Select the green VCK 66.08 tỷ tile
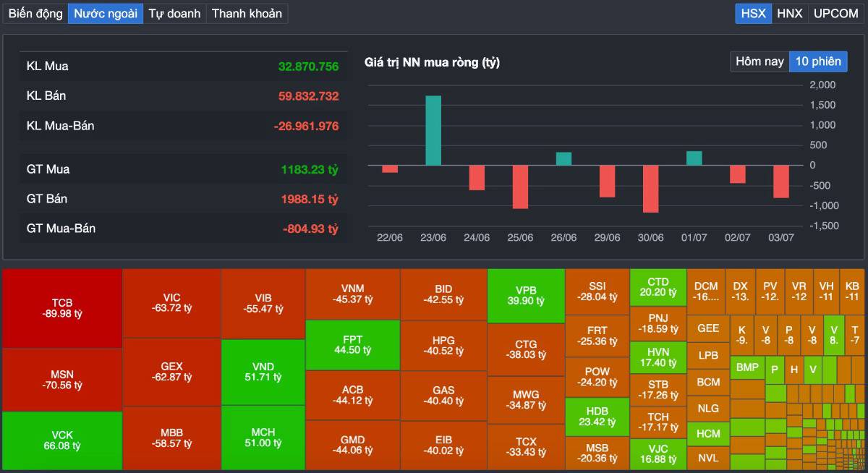Viewport: 868px width, 473px height. pos(62,441)
